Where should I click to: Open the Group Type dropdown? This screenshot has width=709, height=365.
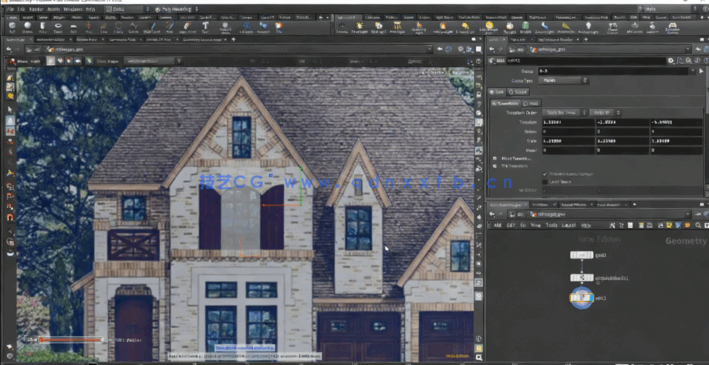pyautogui.click(x=564, y=81)
